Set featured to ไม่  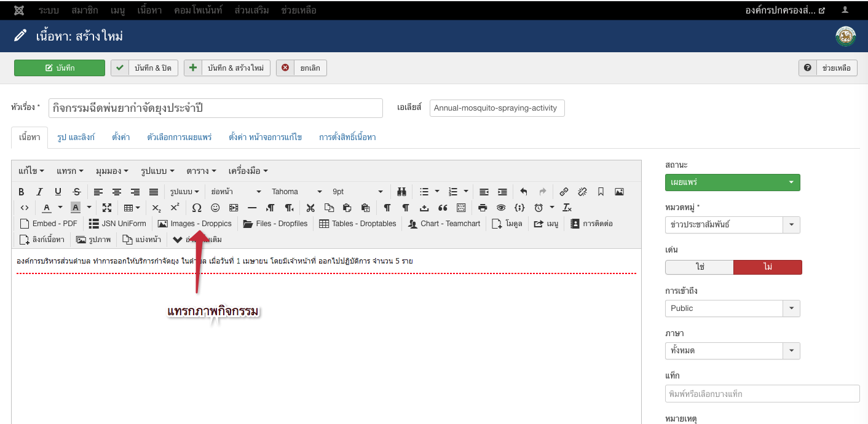tap(768, 267)
